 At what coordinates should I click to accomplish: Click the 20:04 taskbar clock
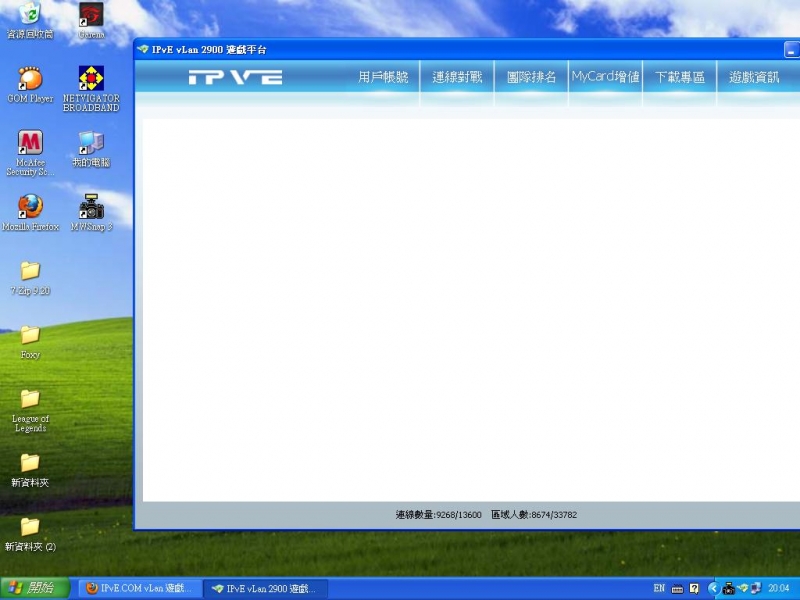[779, 588]
